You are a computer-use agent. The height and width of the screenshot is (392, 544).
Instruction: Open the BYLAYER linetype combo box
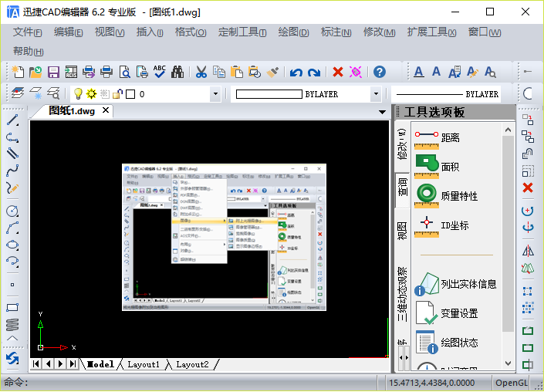click(x=446, y=93)
